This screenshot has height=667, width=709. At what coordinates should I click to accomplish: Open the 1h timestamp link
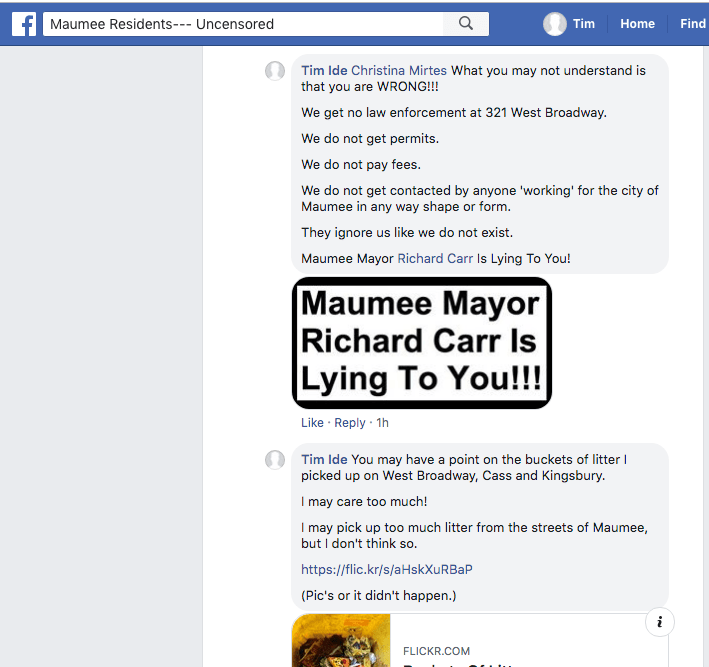(382, 423)
